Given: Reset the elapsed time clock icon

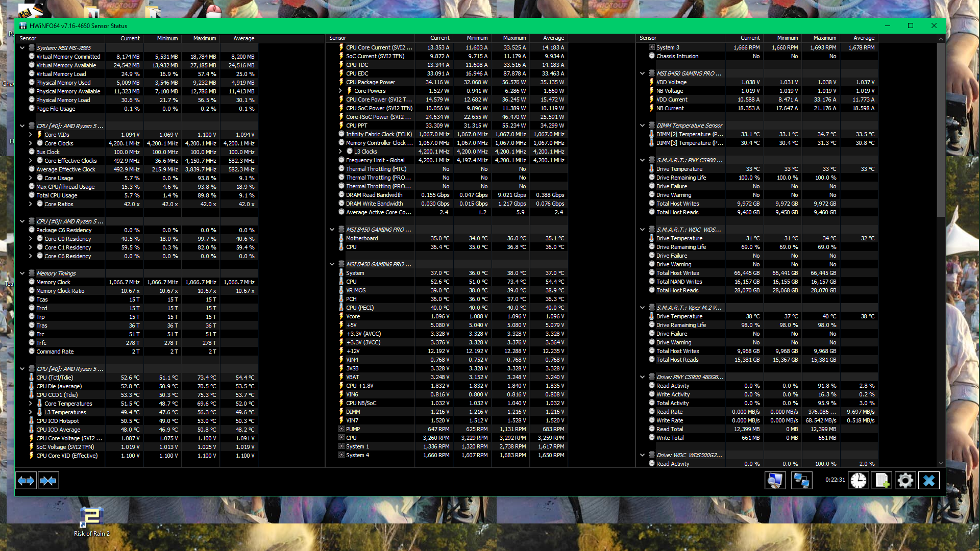Looking at the screenshot, I should (859, 481).
